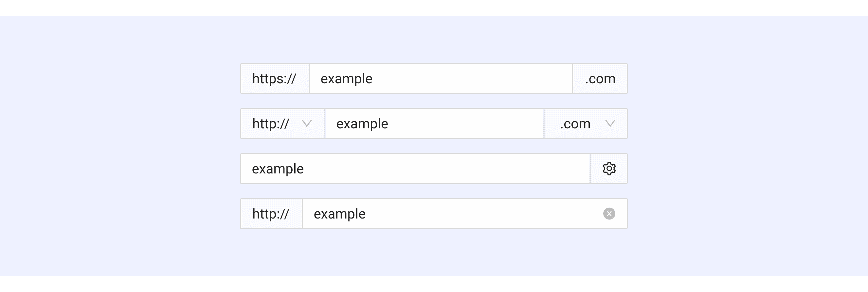
Task: Click the "example" text in the clearable input
Action: point(339,214)
